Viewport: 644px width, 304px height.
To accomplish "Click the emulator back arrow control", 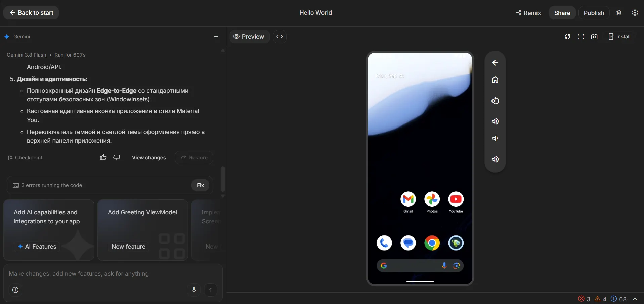I will click(495, 63).
